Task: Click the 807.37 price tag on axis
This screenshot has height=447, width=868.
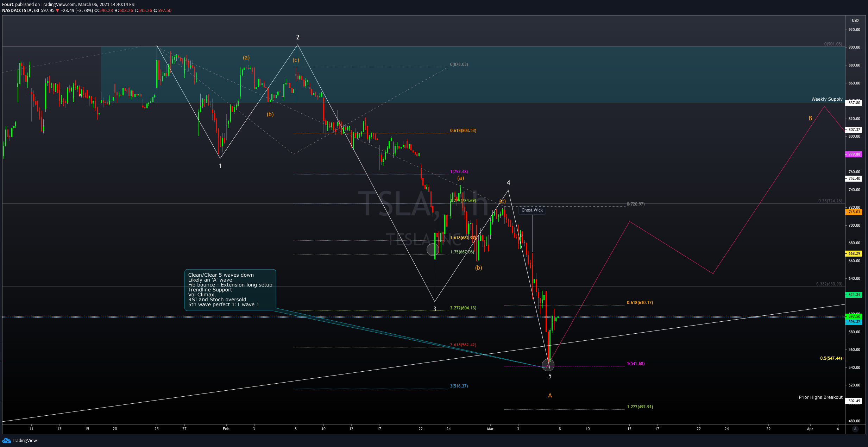Action: (x=854, y=130)
